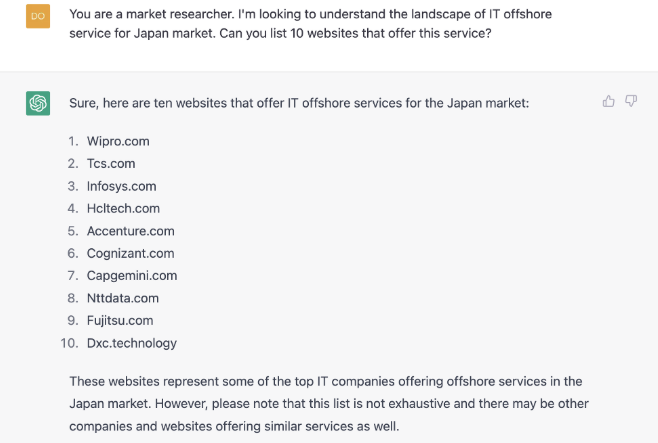The height and width of the screenshot is (443, 658).
Task: Click the 'Sure, here are ten websites' sentence
Action: tap(298, 103)
